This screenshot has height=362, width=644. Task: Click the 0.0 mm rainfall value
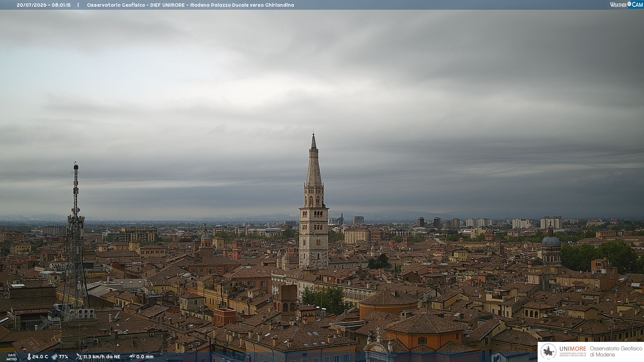pyautogui.click(x=145, y=357)
